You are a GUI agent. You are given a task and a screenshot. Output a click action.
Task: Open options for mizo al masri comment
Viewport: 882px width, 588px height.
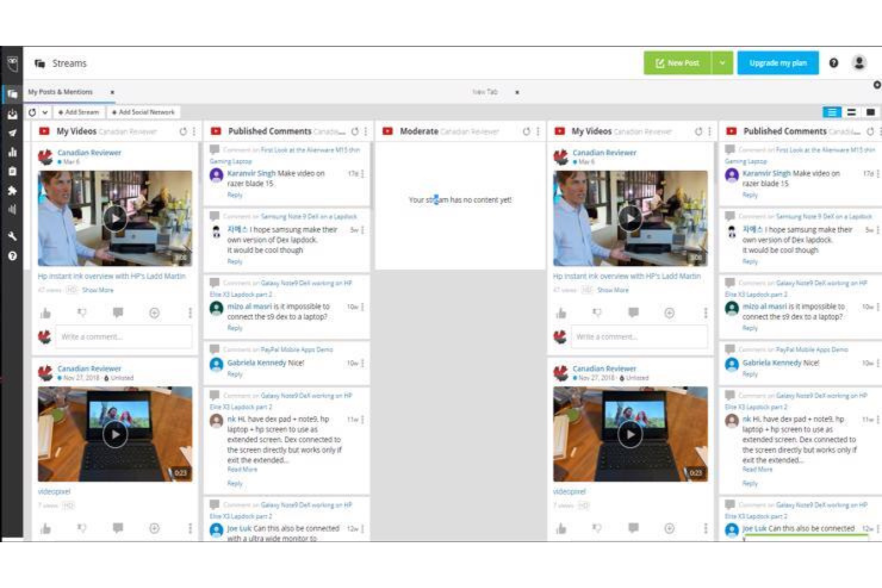(362, 307)
